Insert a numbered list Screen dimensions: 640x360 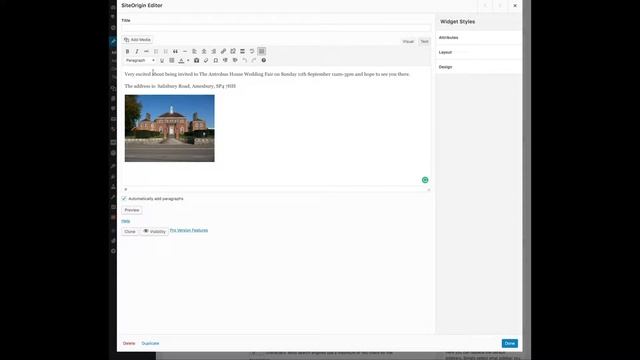[x=166, y=51]
